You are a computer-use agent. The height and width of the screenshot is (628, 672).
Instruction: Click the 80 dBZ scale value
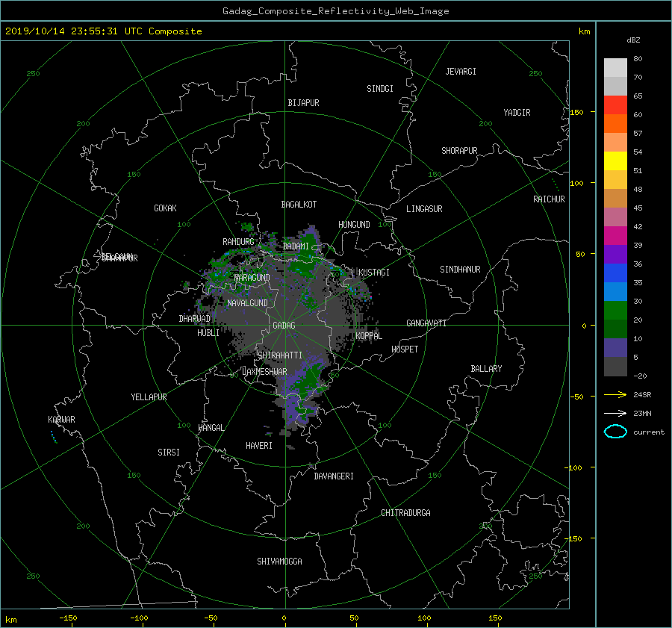638,59
